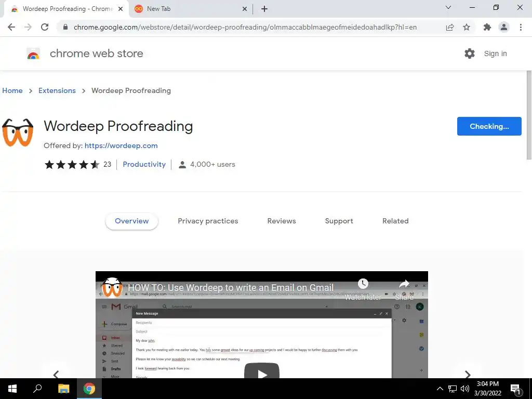Click the video title HOW TO: Use Wordeep
Screen dimensions: 532x399
coord(231,287)
